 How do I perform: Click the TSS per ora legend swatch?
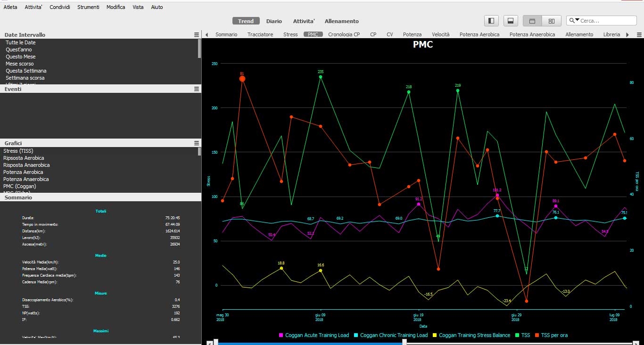click(537, 335)
